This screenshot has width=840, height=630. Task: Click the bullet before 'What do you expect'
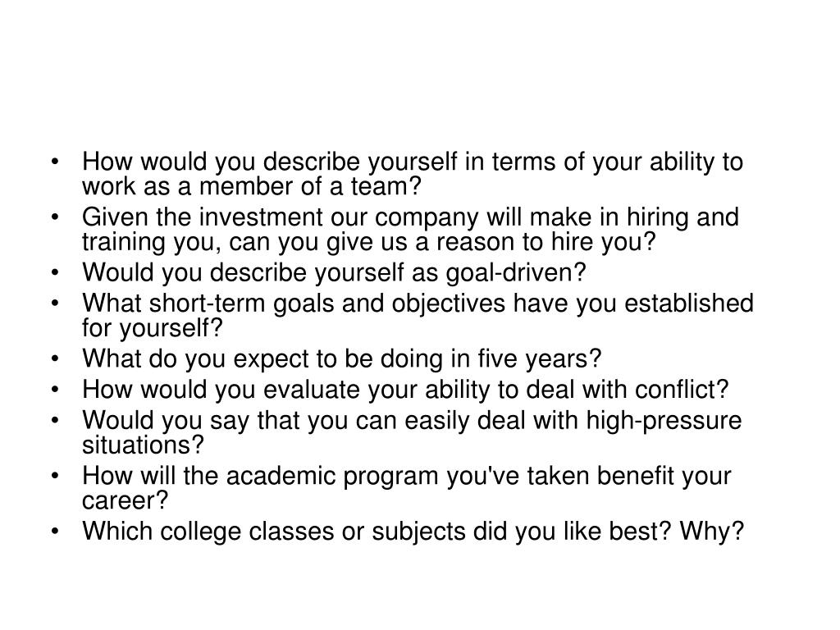click(x=55, y=358)
